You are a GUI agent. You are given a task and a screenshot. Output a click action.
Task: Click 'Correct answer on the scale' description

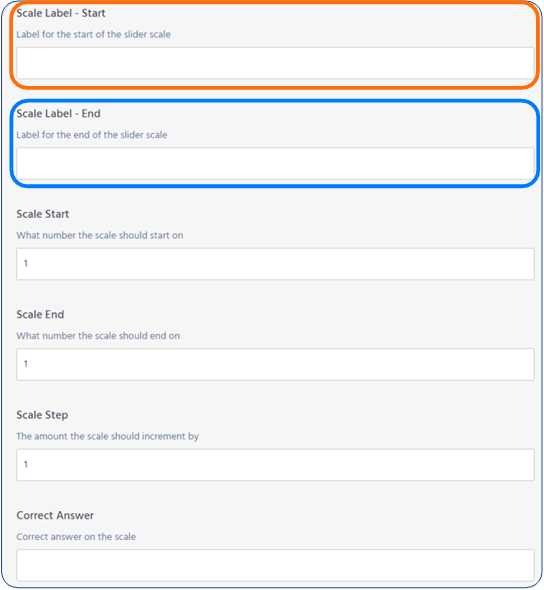(76, 537)
